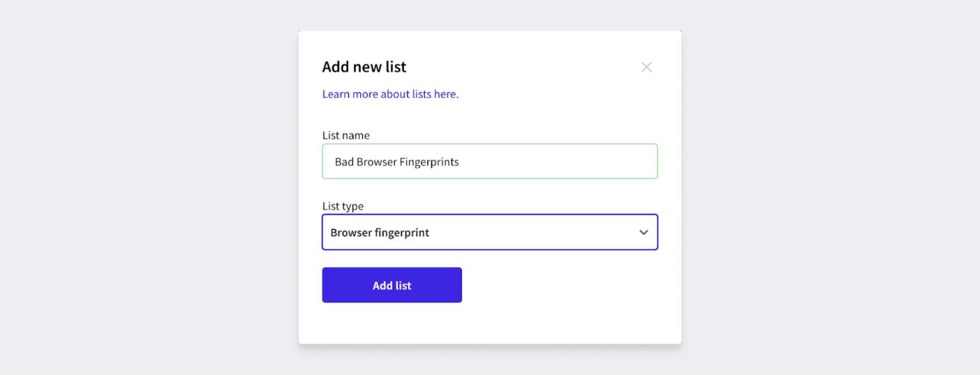Select the Bad Browser Fingerprints text box
The image size is (980, 375).
(x=489, y=161)
